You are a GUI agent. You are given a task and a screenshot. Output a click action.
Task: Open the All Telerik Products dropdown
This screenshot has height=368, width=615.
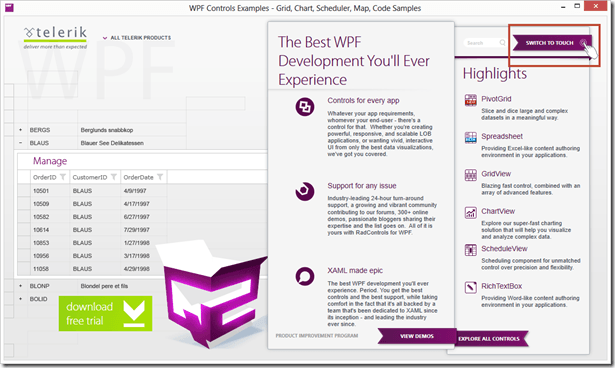click(x=137, y=38)
